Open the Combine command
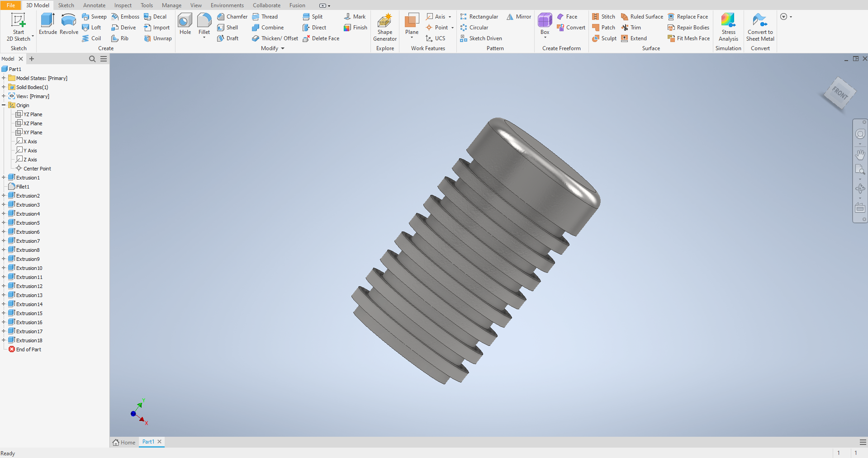The image size is (868, 458). pyautogui.click(x=268, y=28)
